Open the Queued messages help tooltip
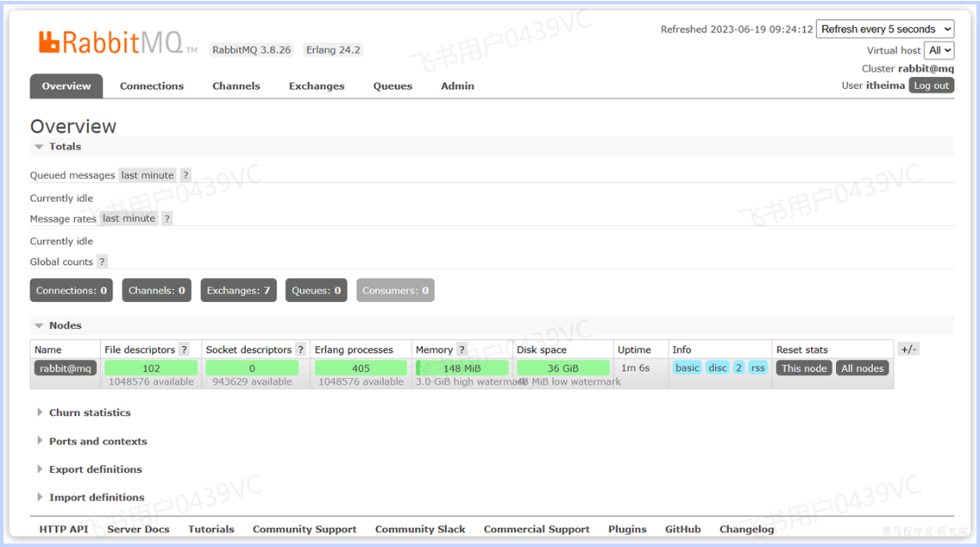This screenshot has width=980, height=547. click(x=185, y=174)
